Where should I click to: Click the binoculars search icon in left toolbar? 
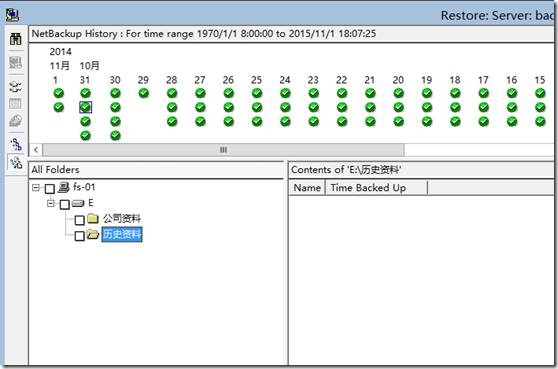[x=15, y=39]
